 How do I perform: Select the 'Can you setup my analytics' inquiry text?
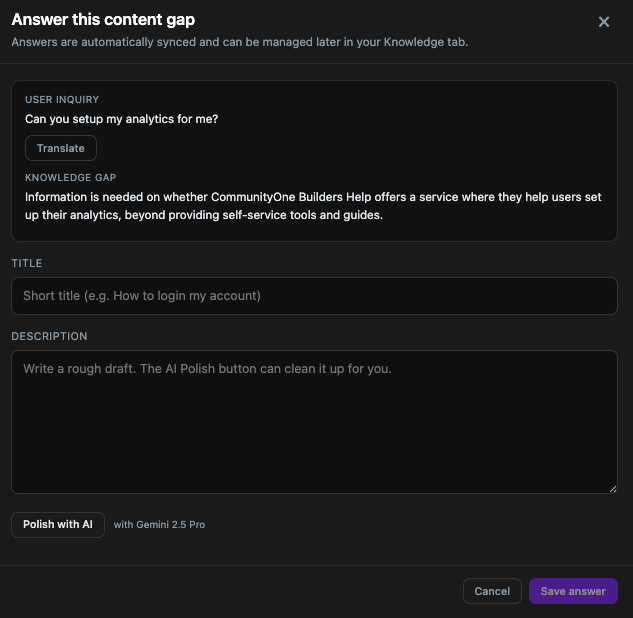121,119
